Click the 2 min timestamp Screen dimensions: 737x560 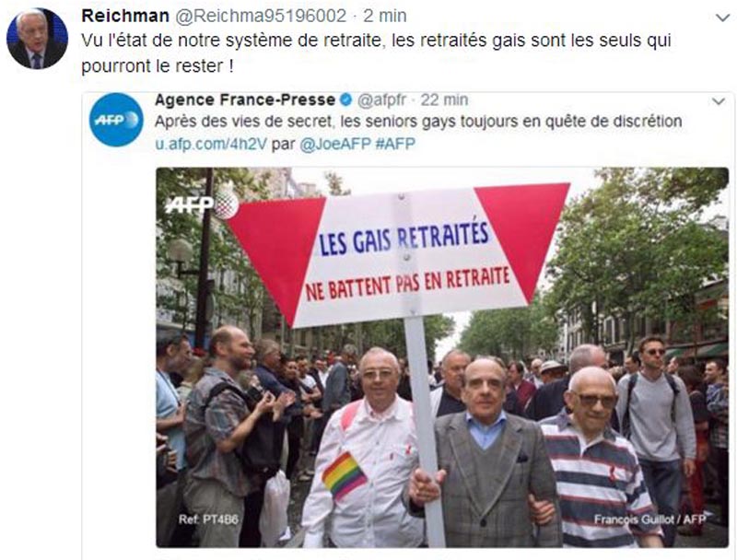[x=384, y=16]
